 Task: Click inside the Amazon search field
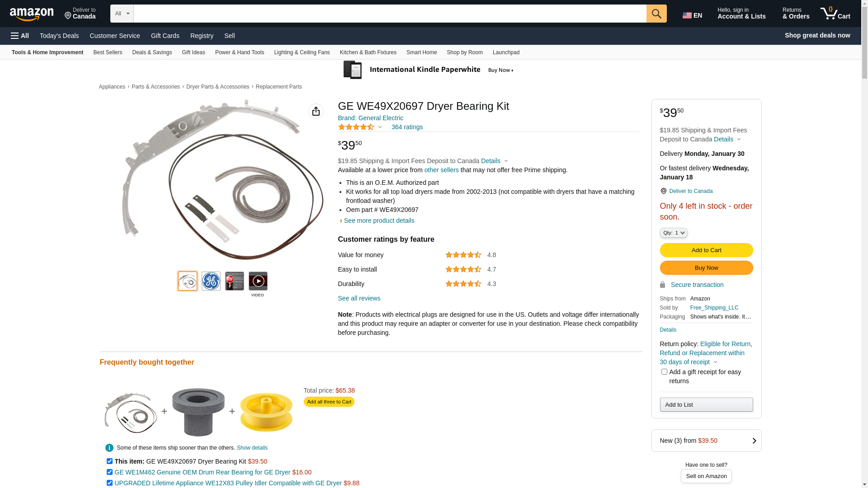click(390, 14)
